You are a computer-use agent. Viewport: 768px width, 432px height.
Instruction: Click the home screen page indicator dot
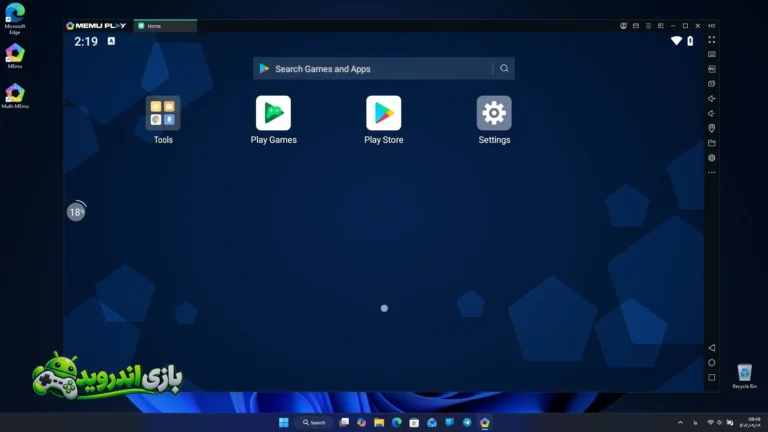[384, 308]
